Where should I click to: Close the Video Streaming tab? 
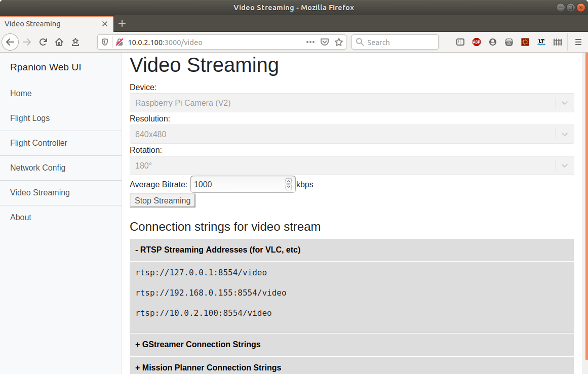point(105,24)
